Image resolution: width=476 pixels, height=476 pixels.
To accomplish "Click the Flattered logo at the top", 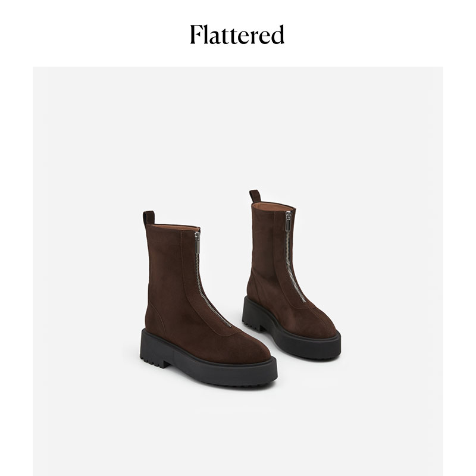I will (x=237, y=35).
